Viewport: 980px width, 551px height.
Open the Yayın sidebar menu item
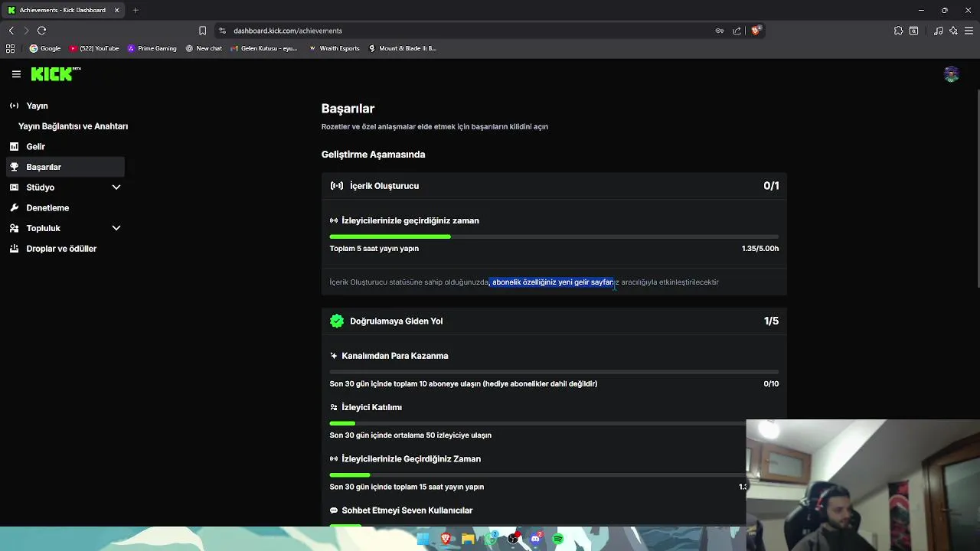65,106
